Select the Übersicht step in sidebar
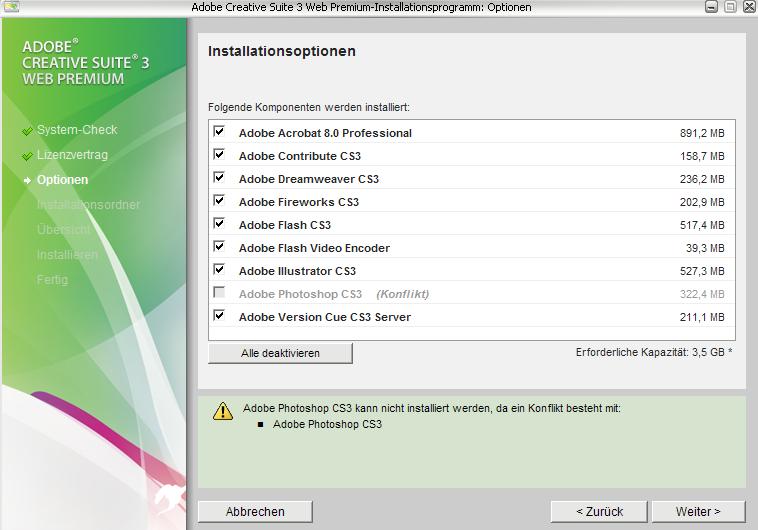 coord(63,230)
